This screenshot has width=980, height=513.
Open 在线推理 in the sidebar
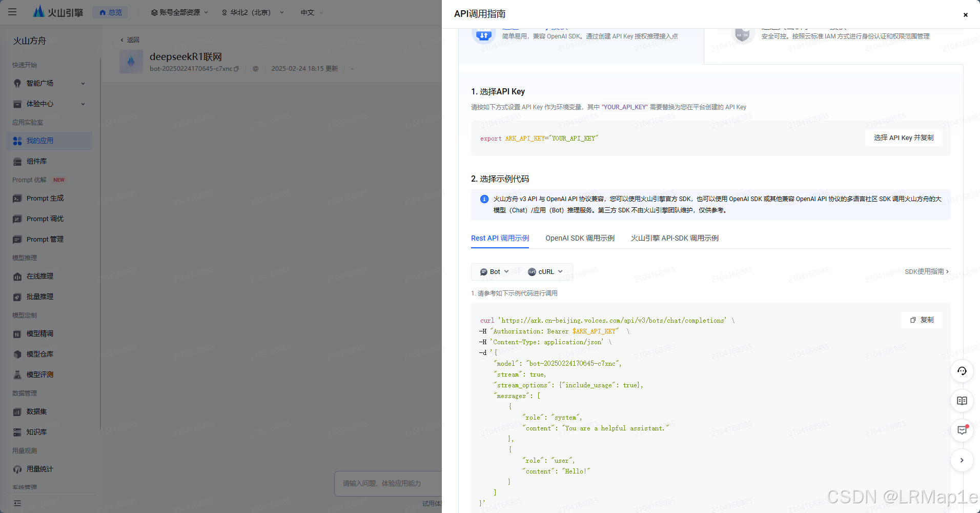[x=40, y=276]
